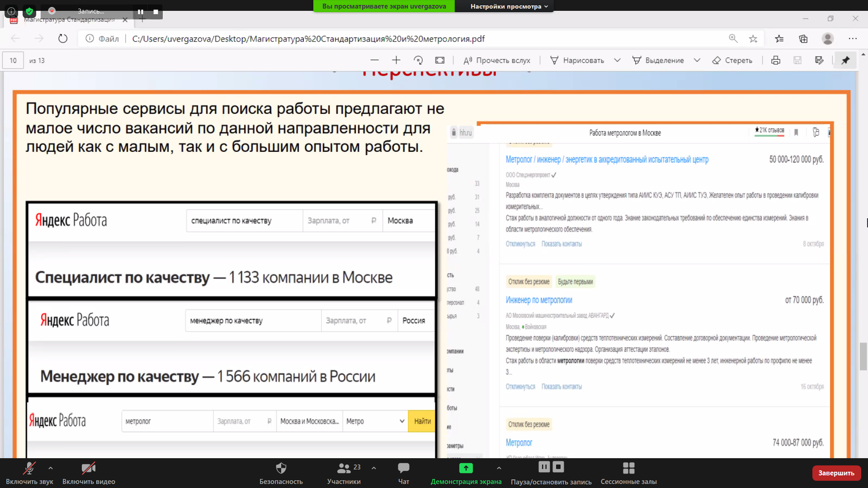Click the red Завершить button
The height and width of the screenshot is (488, 868).
tap(836, 473)
